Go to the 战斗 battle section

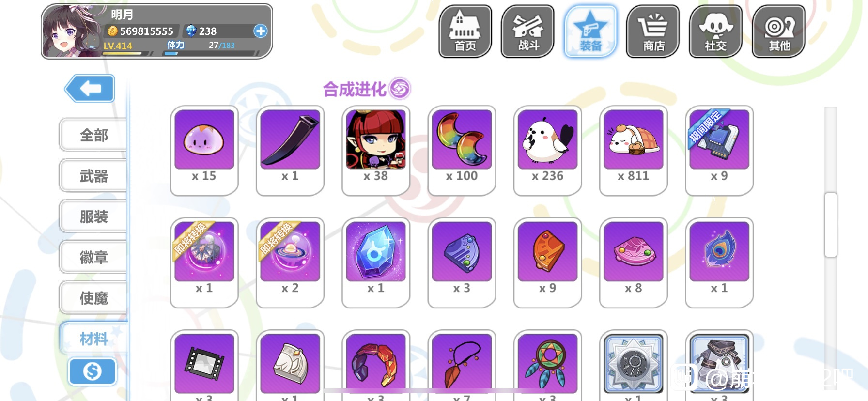click(527, 31)
